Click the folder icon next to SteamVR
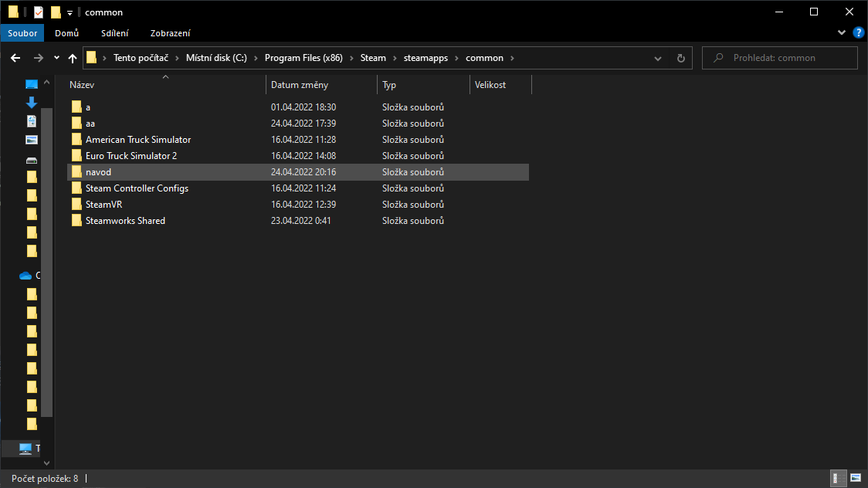 coord(76,204)
